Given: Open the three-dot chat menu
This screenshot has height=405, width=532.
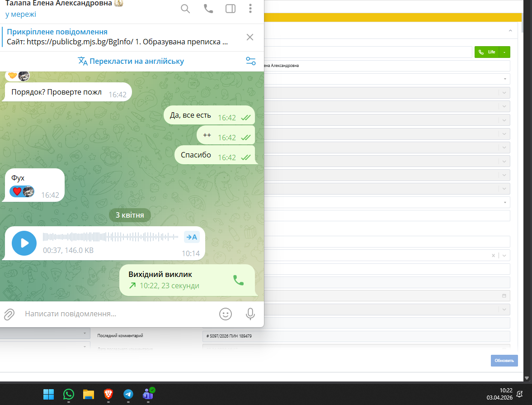Looking at the screenshot, I should [250, 9].
